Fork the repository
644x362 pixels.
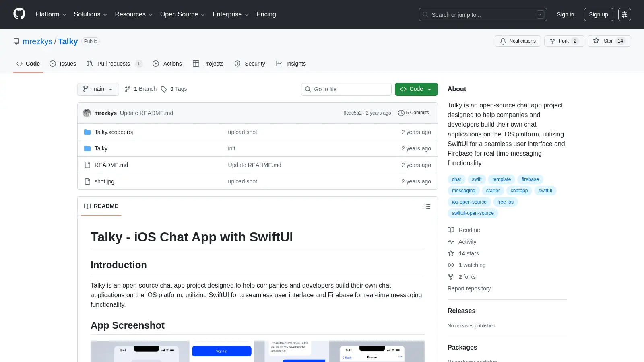tap(564, 41)
